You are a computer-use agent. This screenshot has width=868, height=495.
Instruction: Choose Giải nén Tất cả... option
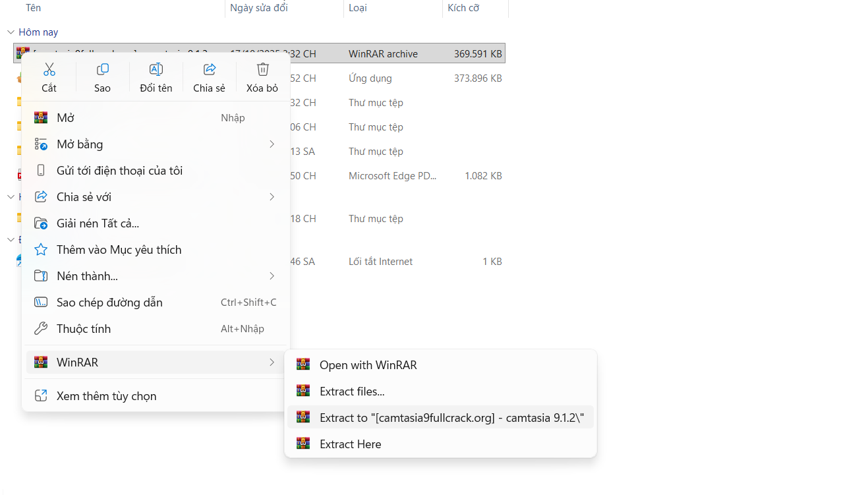click(98, 223)
